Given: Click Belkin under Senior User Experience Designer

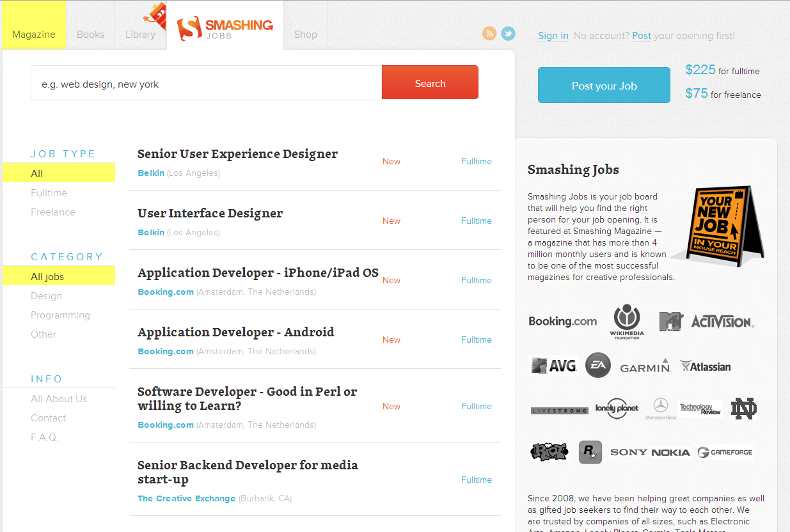Looking at the screenshot, I should tap(151, 173).
